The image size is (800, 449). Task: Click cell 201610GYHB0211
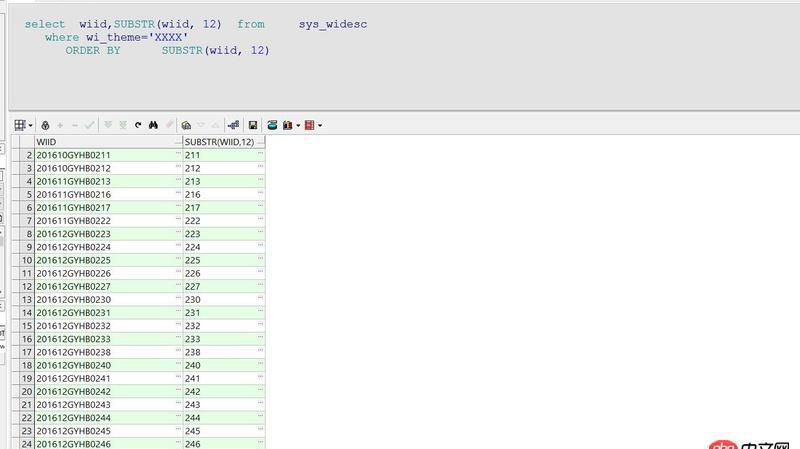[x=108, y=155]
